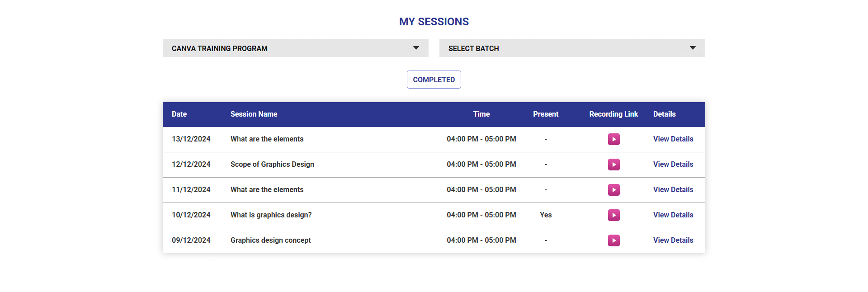This screenshot has width=868, height=292.
Task: Expand the Select Batch dropdown
Action: tap(572, 48)
